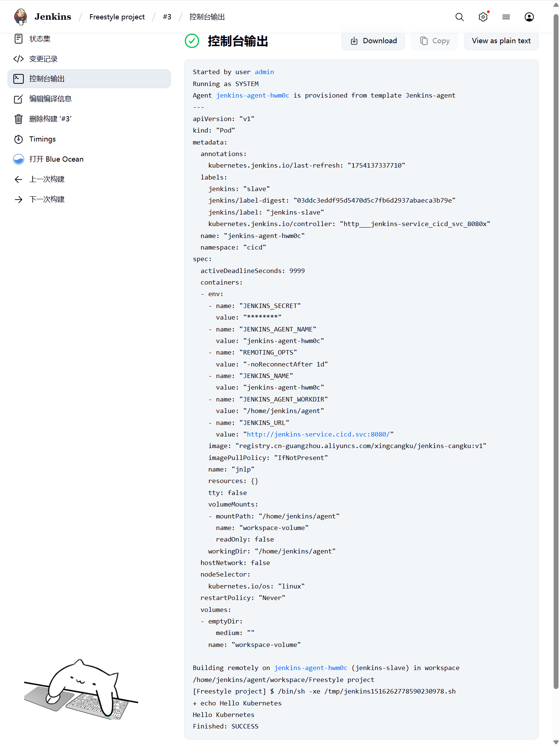Viewport: 560px width, 746px height.
Task: Click the 'kubernetes.io/os: "linux"' line
Action: (x=257, y=586)
